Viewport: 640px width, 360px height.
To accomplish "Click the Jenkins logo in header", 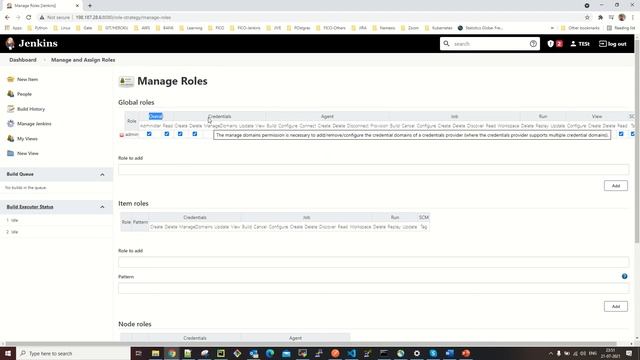I will (x=32, y=43).
